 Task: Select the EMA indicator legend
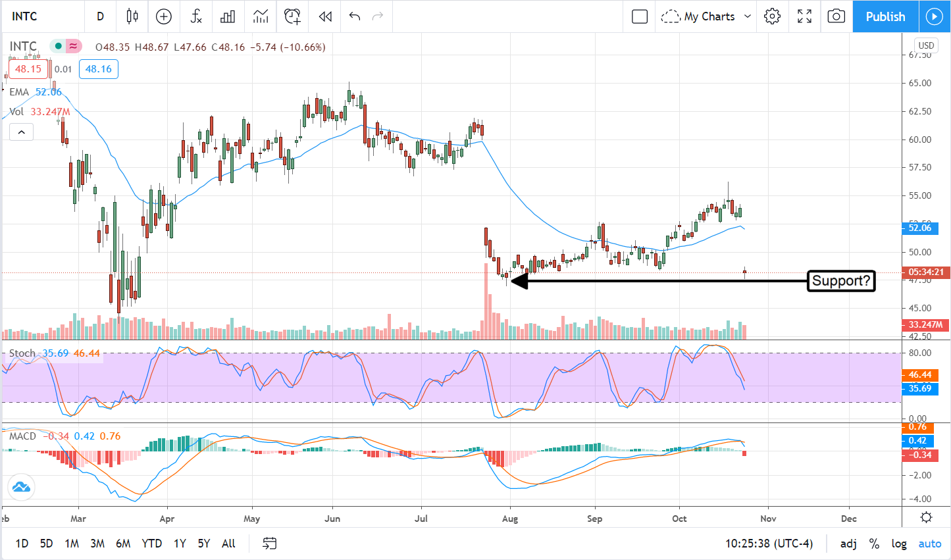tap(19, 92)
